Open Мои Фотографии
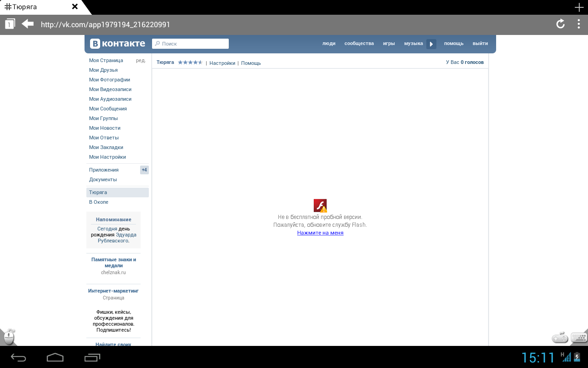 coord(109,80)
